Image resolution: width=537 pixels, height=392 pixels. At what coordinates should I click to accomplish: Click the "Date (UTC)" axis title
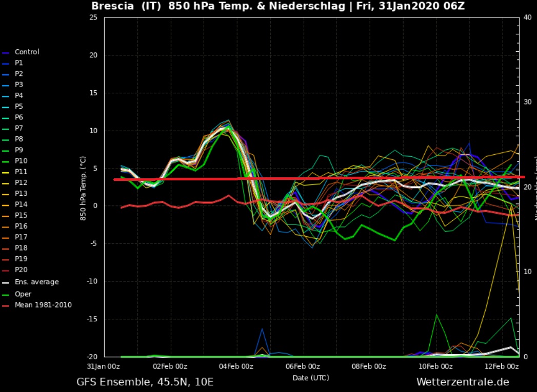pyautogui.click(x=311, y=378)
